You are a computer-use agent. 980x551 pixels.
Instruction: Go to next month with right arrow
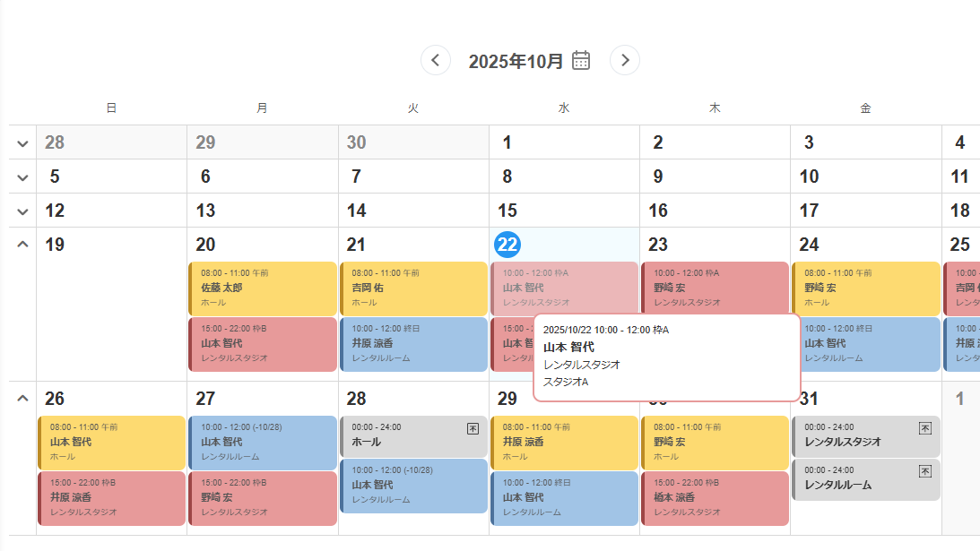pyautogui.click(x=625, y=60)
